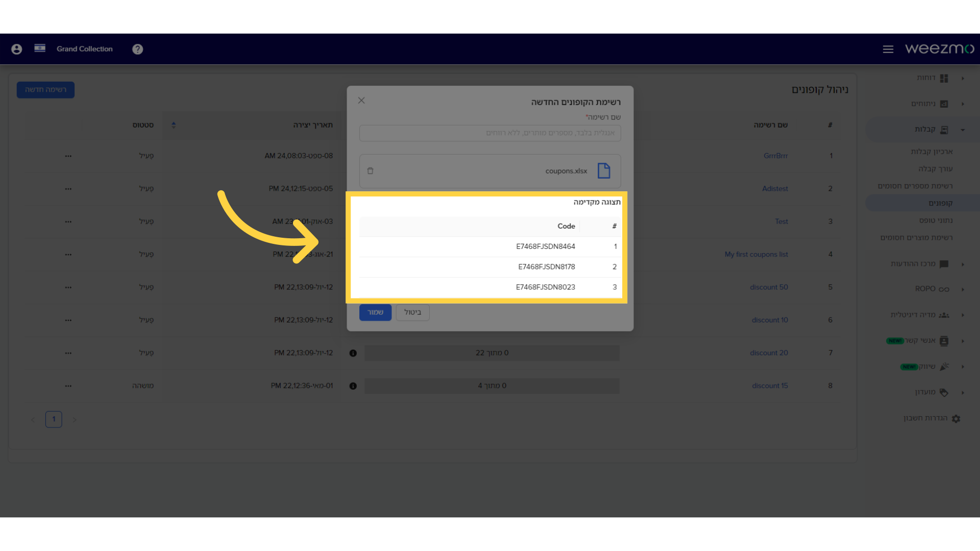Image resolution: width=980 pixels, height=551 pixels.
Task: Open row actions menu for discount 50
Action: [x=68, y=287]
